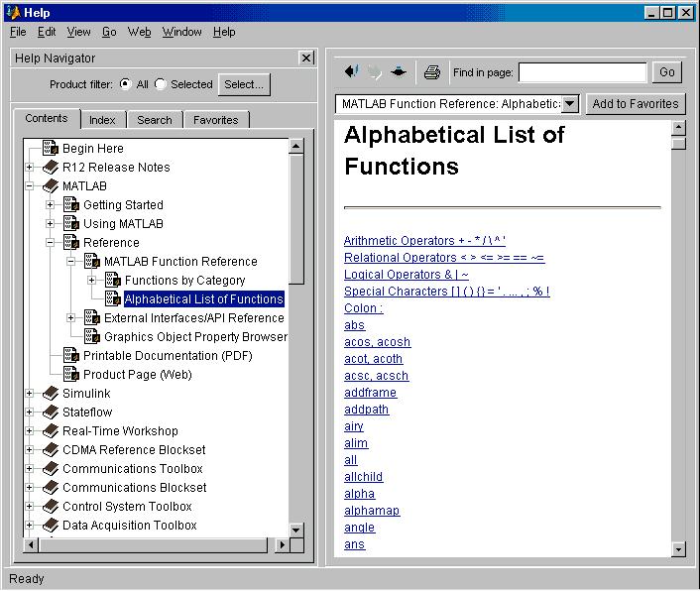Click the External Interfaces/API Reference icon
700x591 pixels.
click(92, 318)
